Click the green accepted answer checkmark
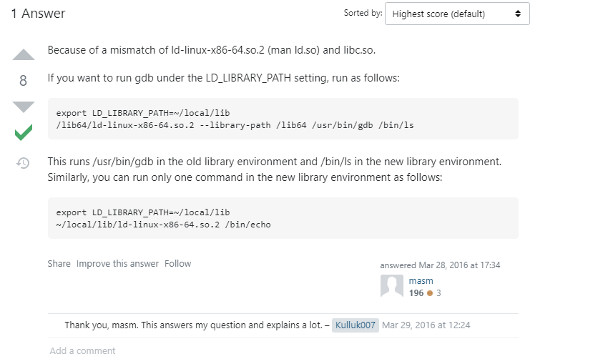598x364 pixels. click(x=24, y=132)
